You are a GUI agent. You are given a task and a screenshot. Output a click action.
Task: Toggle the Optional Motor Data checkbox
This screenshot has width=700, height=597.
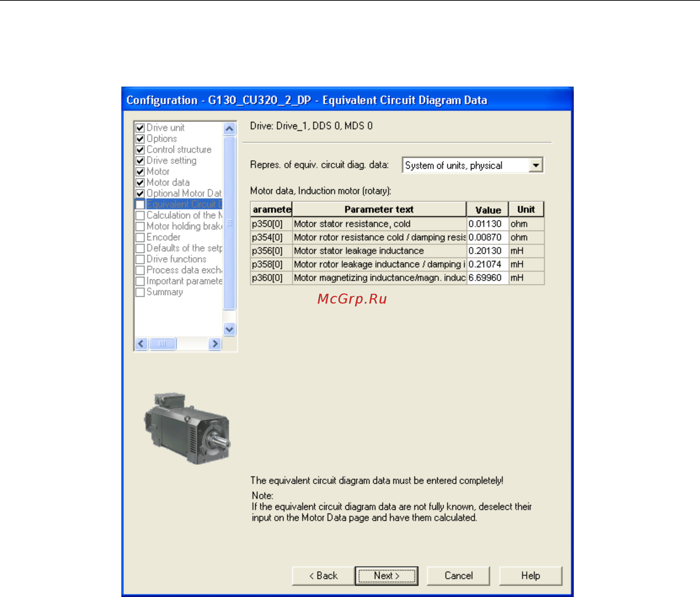140,194
